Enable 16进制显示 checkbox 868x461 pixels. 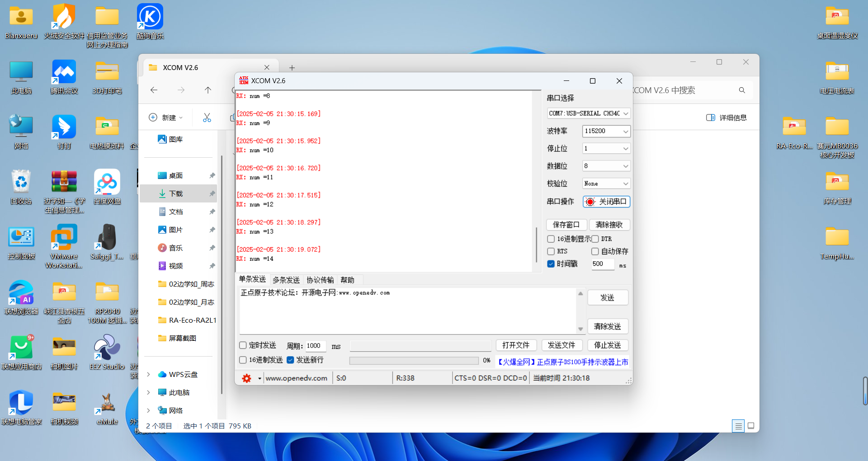click(551, 239)
